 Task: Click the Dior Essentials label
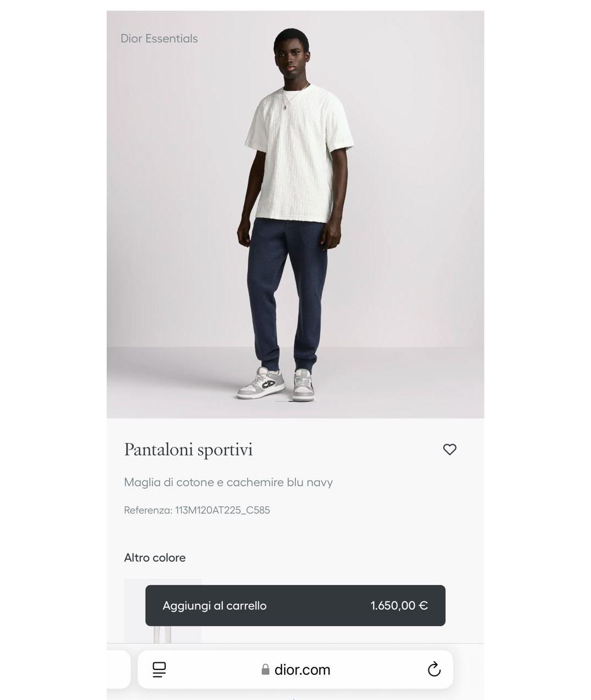(159, 39)
